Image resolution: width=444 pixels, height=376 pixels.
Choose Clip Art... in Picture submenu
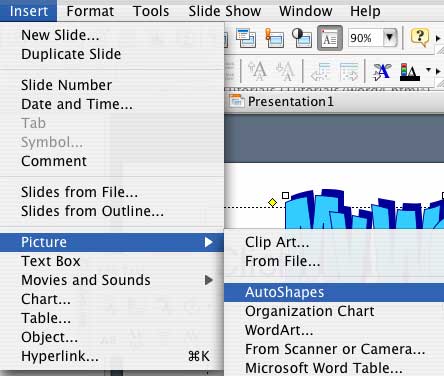coord(334,242)
